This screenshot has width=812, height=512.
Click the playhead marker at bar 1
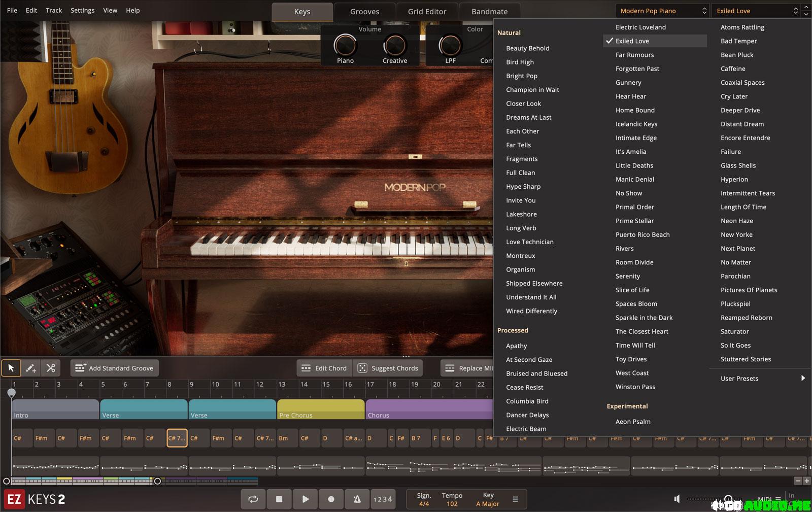pyautogui.click(x=12, y=392)
